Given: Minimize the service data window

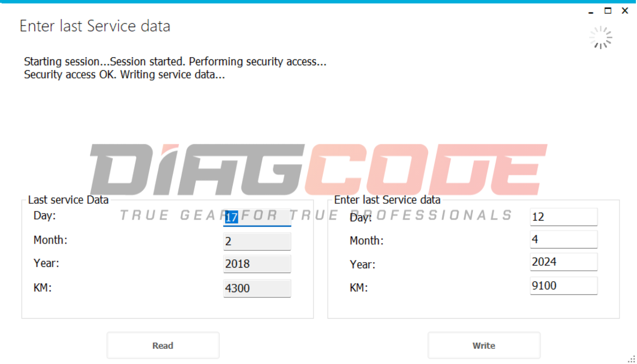Looking at the screenshot, I should (x=591, y=11).
